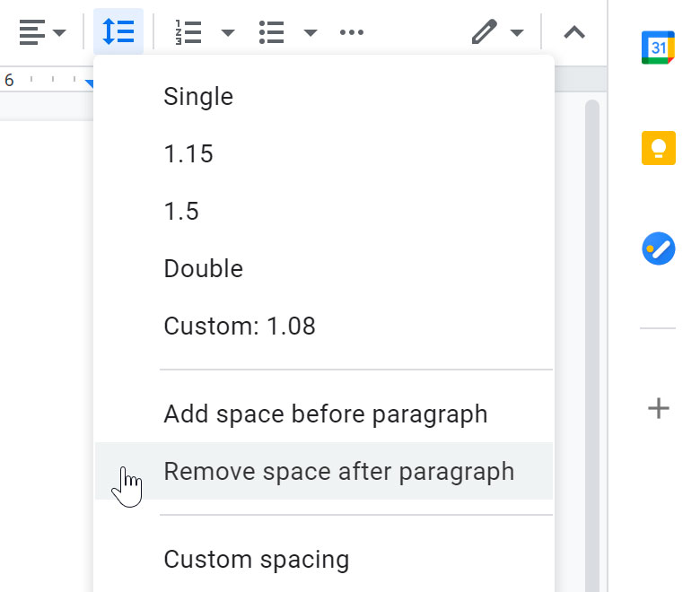Open the three-dot more options
Screen dimensions: 700x592
pyautogui.click(x=352, y=32)
